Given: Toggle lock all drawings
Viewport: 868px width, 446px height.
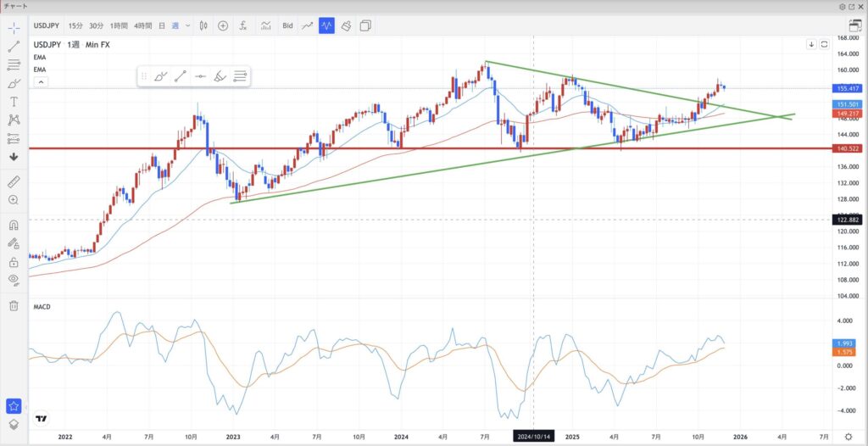Looking at the screenshot, I should [14, 260].
